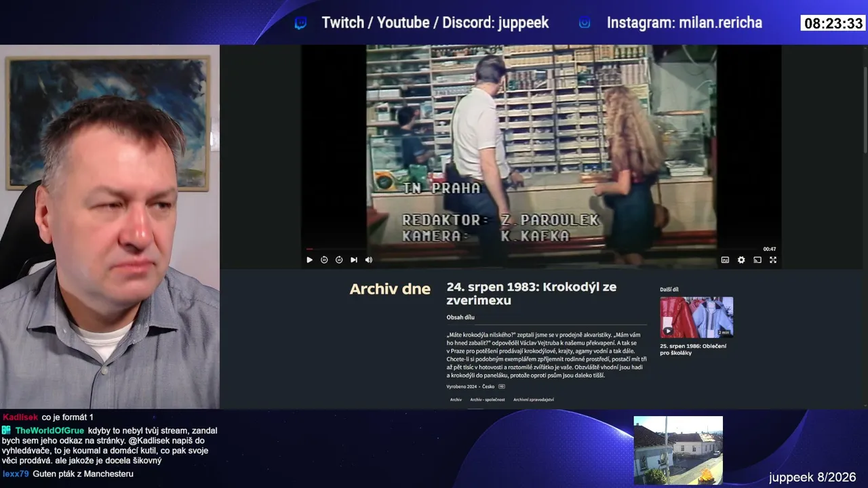
Task: Open the "Archiv - společnost" tag
Action: pyautogui.click(x=488, y=400)
